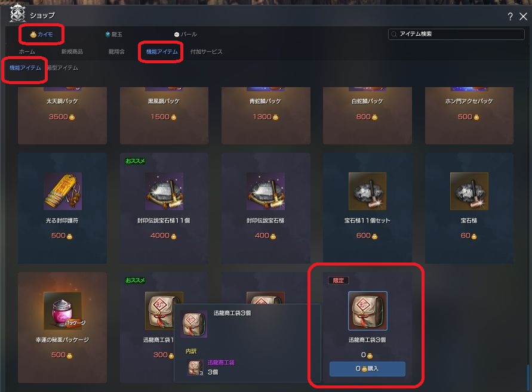Viewport: 532px width, 392px height.
Task: Open the パール currency tab
Action: coord(186,34)
